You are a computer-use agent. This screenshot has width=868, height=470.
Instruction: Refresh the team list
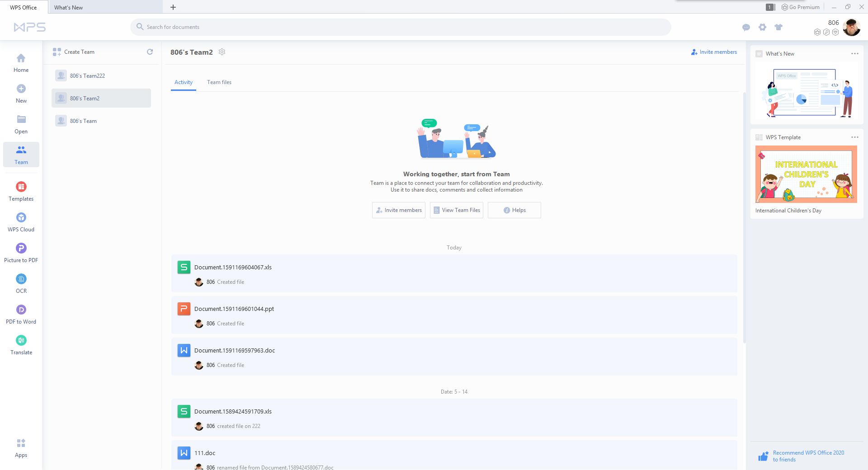(x=150, y=52)
